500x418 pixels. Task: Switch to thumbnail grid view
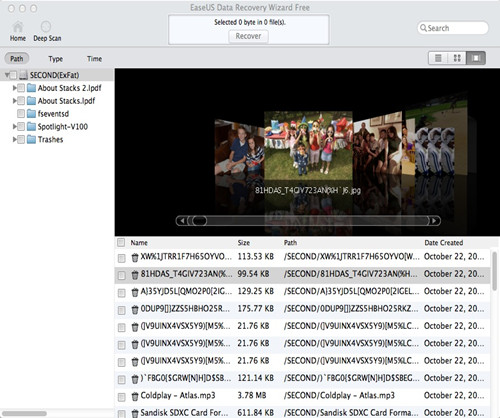click(457, 58)
